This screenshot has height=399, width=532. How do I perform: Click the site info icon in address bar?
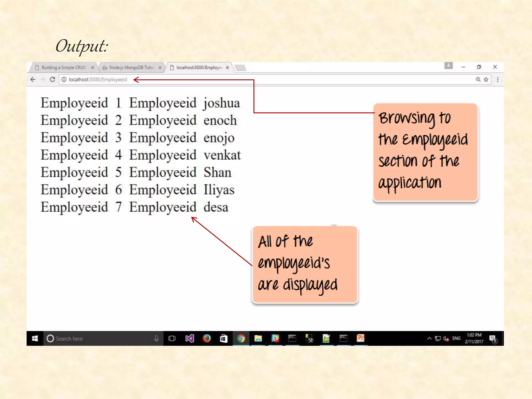click(64, 79)
